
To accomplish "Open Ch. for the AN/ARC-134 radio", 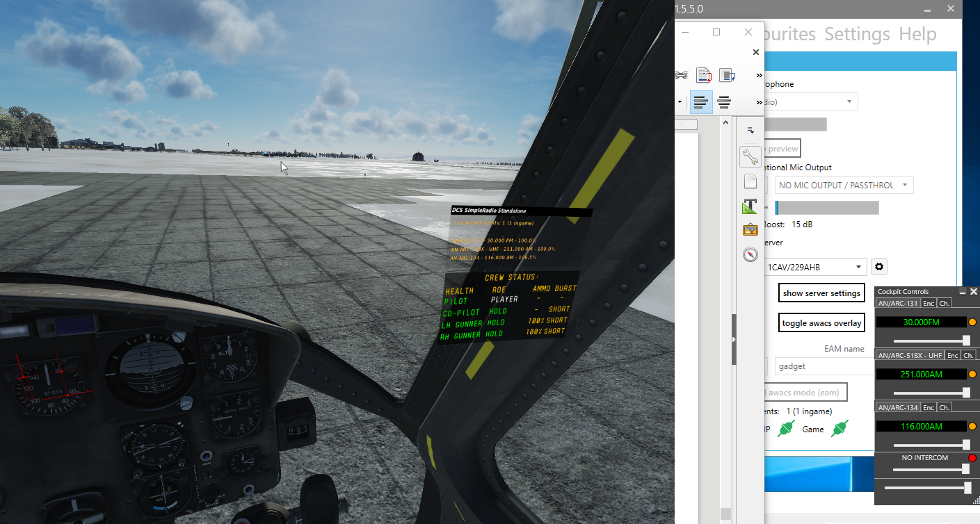I will (x=945, y=407).
